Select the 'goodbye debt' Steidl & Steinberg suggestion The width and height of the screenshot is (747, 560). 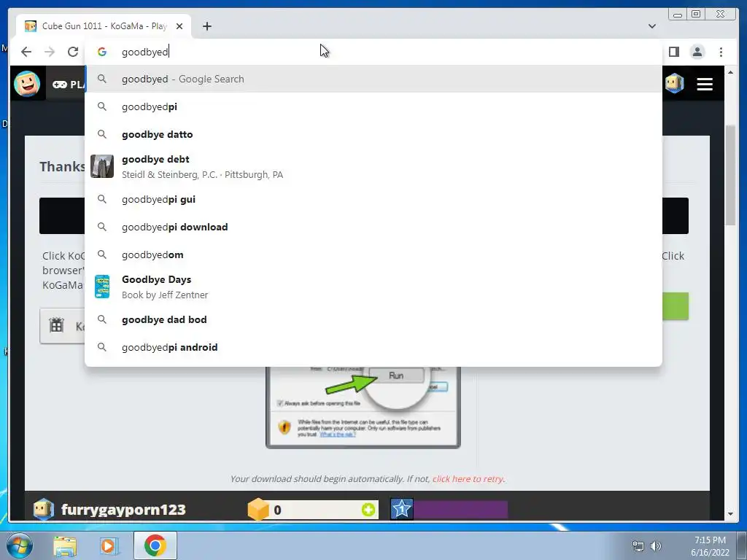click(x=373, y=167)
